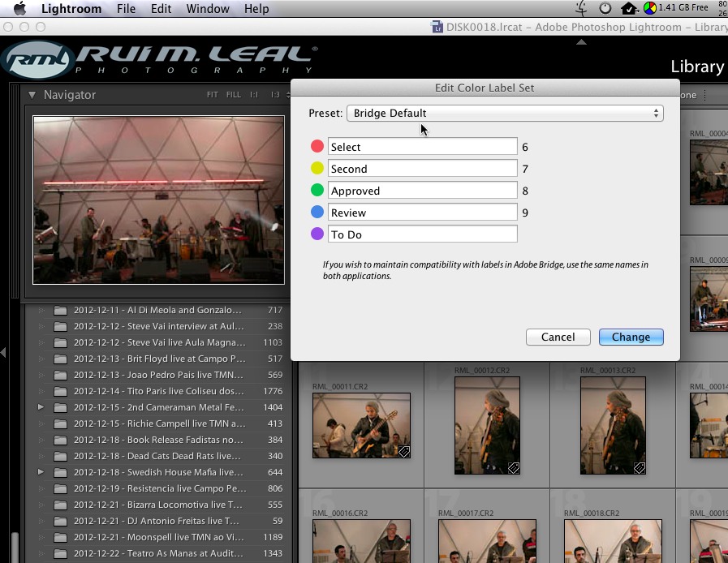Viewport: 728px width, 563px height.
Task: Select thumbnail RML_00011.CR2
Action: point(361,425)
